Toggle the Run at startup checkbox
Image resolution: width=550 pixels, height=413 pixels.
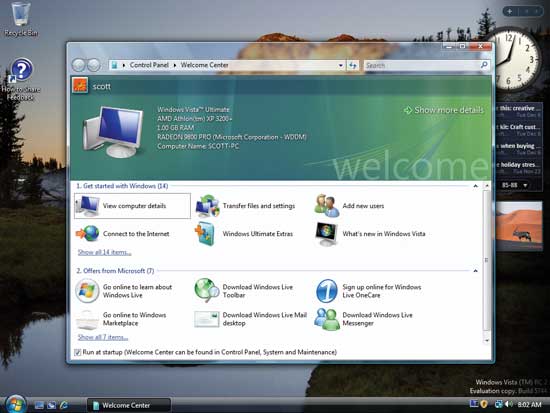78,352
